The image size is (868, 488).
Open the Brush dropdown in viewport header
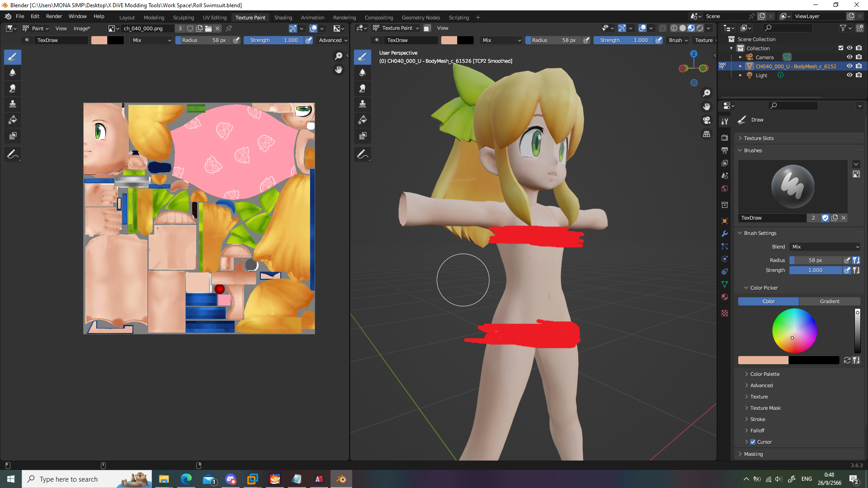pyautogui.click(x=678, y=40)
